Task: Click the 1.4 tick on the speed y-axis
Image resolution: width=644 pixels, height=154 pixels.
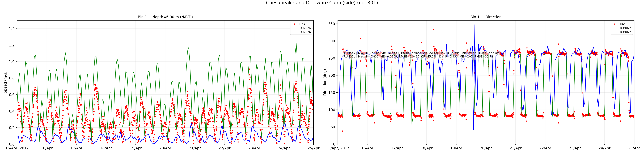Action: coord(12,29)
